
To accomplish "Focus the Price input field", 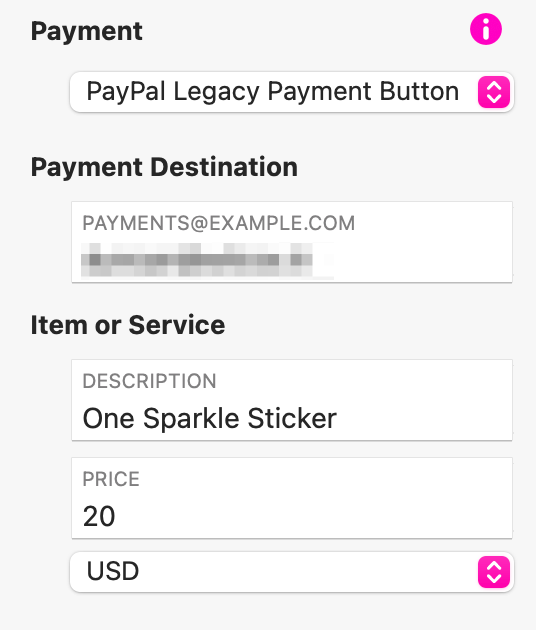I will click(292, 498).
